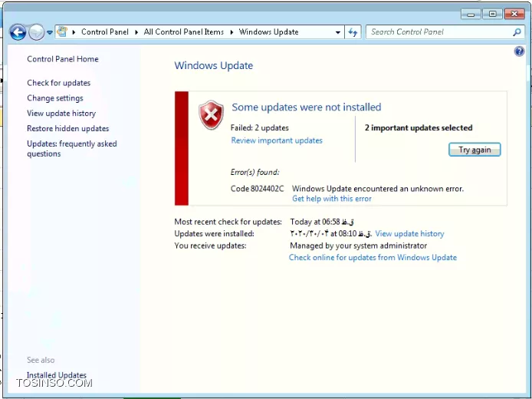Click the Forward navigation arrow
532x399 pixels.
(x=36, y=32)
